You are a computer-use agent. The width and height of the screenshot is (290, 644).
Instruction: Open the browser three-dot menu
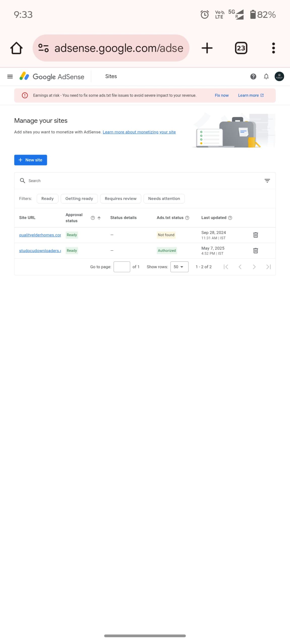click(x=273, y=48)
